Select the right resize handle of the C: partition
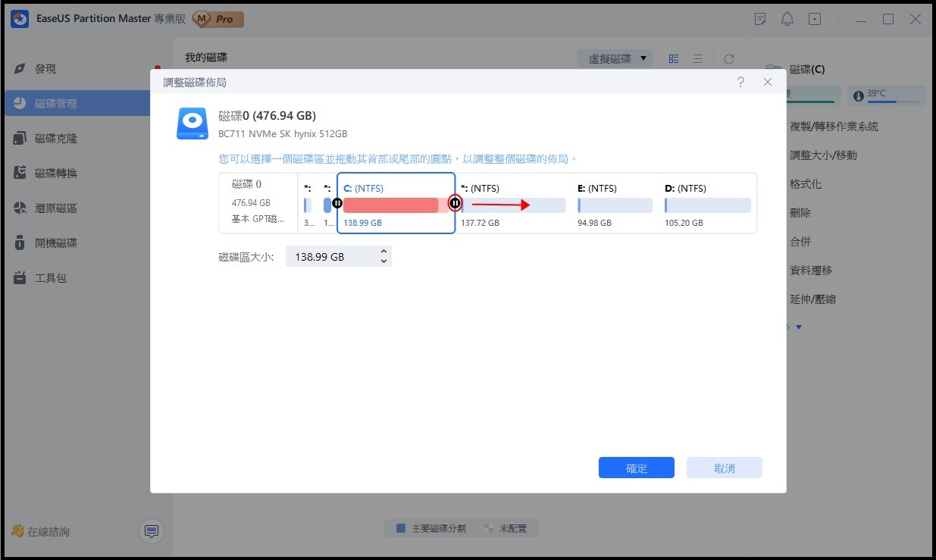The height and width of the screenshot is (560, 936). pos(455,203)
